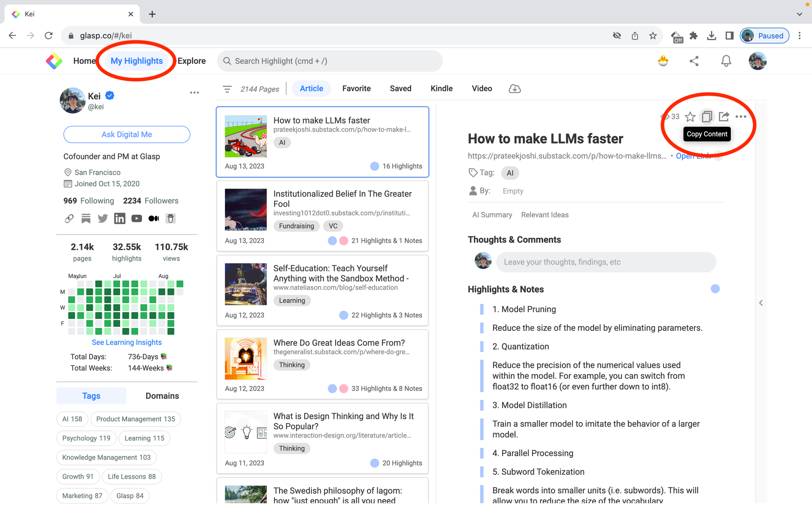Image resolution: width=812 pixels, height=508 pixels.
Task: Open Chrome side panel icon
Action: [x=730, y=36]
